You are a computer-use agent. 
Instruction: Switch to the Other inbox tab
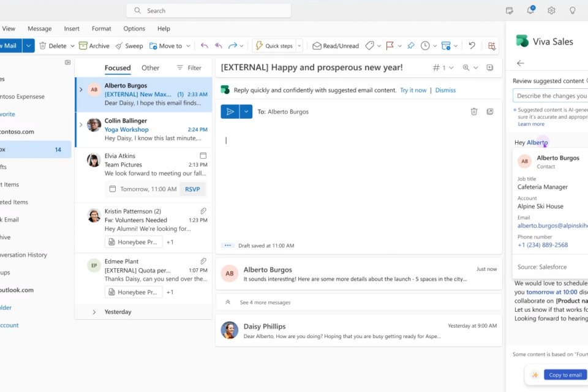pos(150,68)
